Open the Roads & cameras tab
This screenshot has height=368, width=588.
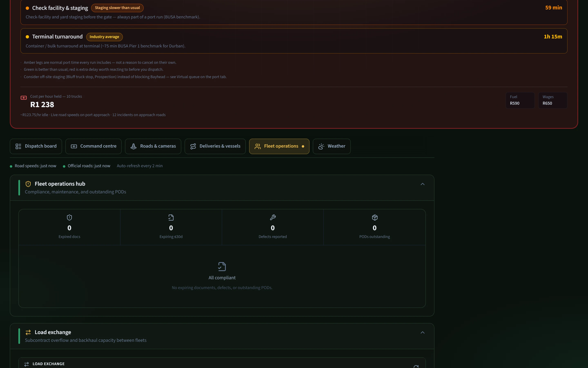(x=153, y=146)
